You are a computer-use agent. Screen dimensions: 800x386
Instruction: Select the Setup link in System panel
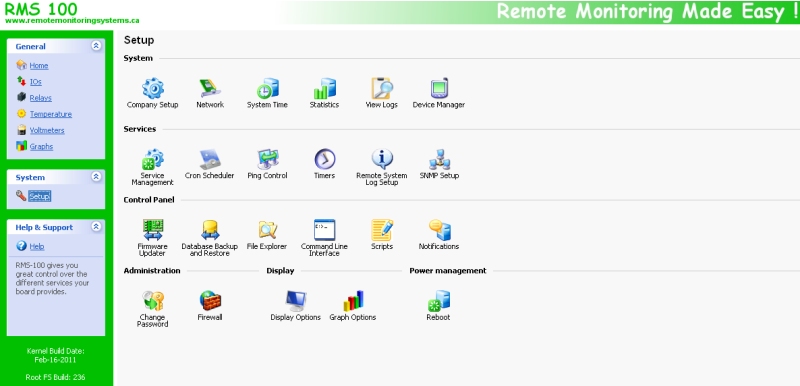pos(39,196)
